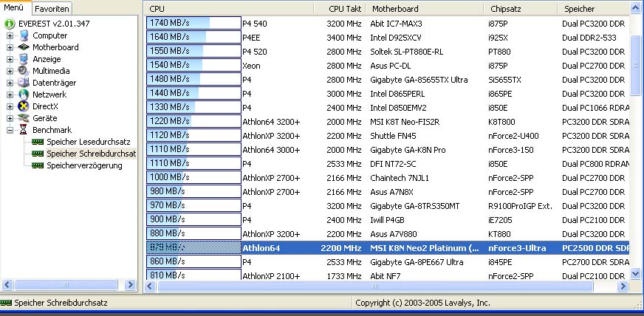Screen dimensions: 644x316
Task: Click the nForce3-150 chipset cell
Action: (x=511, y=150)
